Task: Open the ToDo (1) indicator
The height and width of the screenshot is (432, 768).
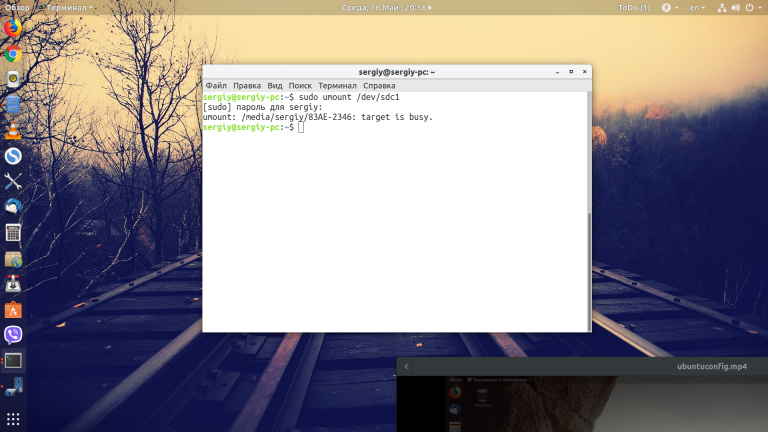Action: (x=634, y=7)
